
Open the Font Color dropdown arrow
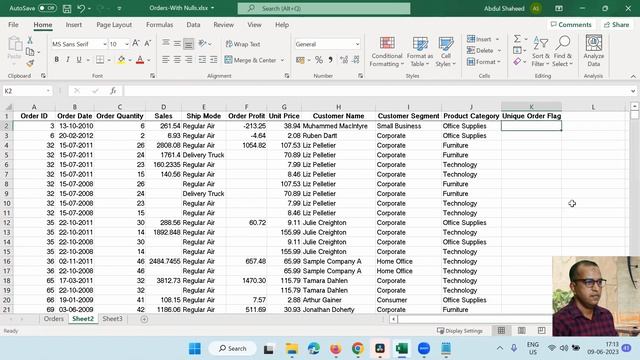149,60
